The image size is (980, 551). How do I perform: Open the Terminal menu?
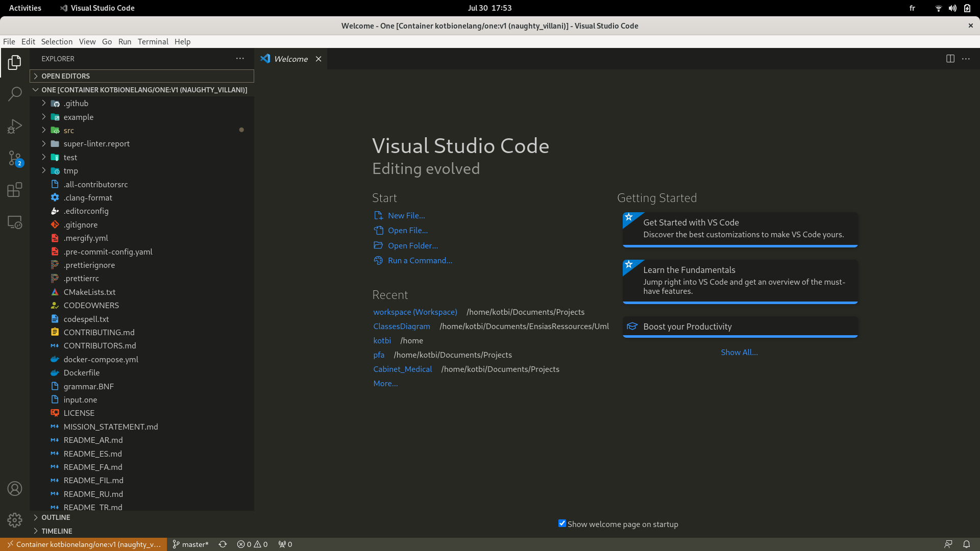click(x=153, y=42)
